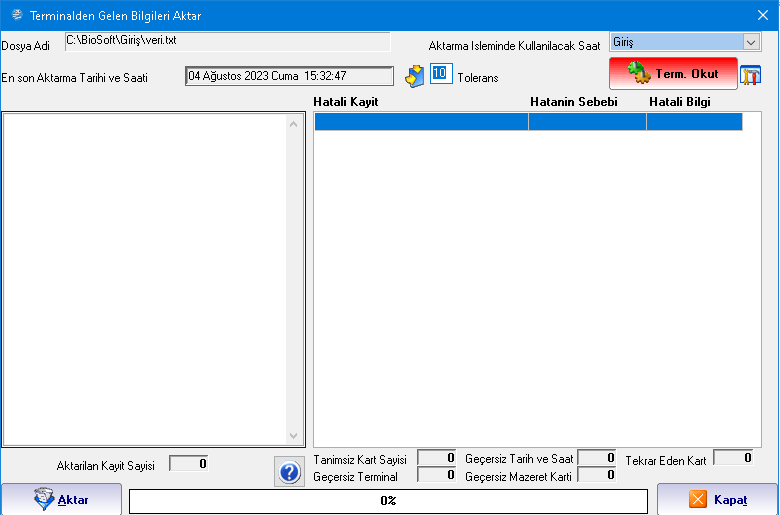Screen dimensions: 780x515
Task: Click the import file icon beside the date field
Action: [414, 77]
